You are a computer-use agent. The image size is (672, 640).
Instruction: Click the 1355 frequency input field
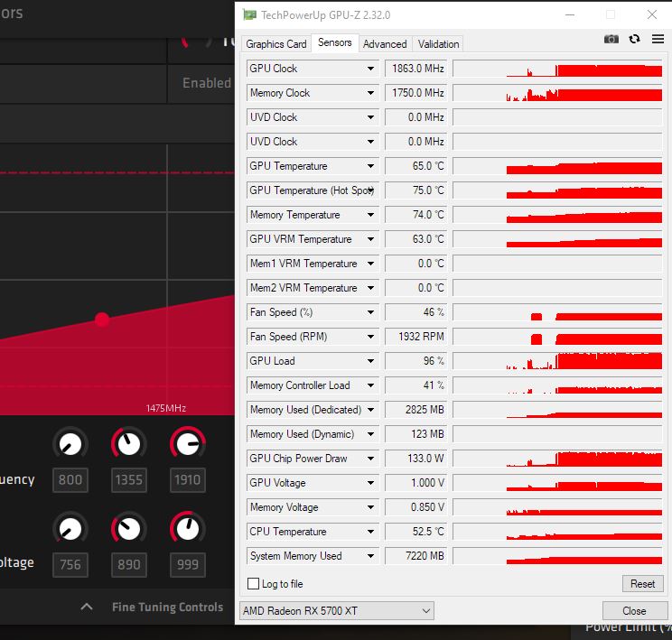pyautogui.click(x=129, y=480)
